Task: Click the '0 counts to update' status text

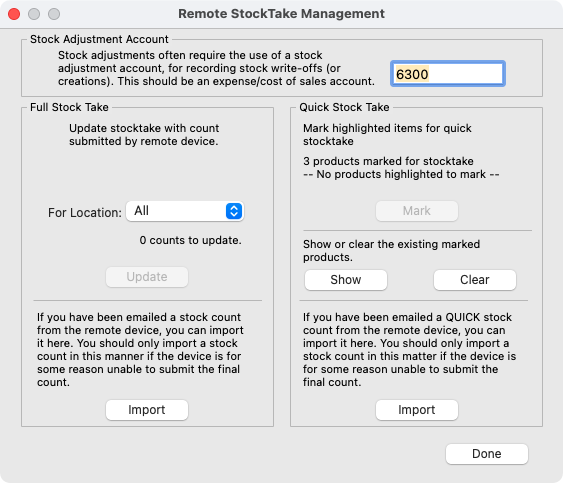Action: click(x=190, y=240)
